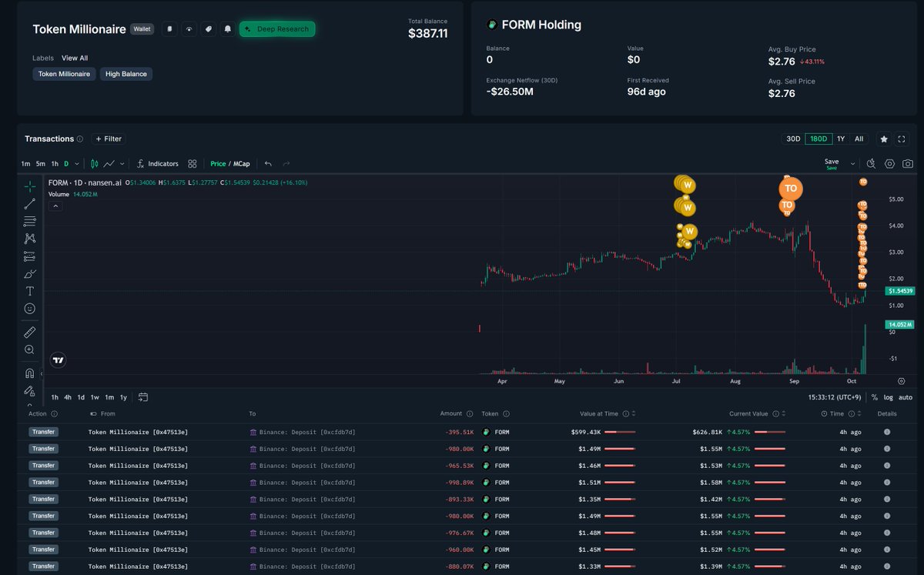
Task: Select the Text annotation tool
Action: coord(29,291)
